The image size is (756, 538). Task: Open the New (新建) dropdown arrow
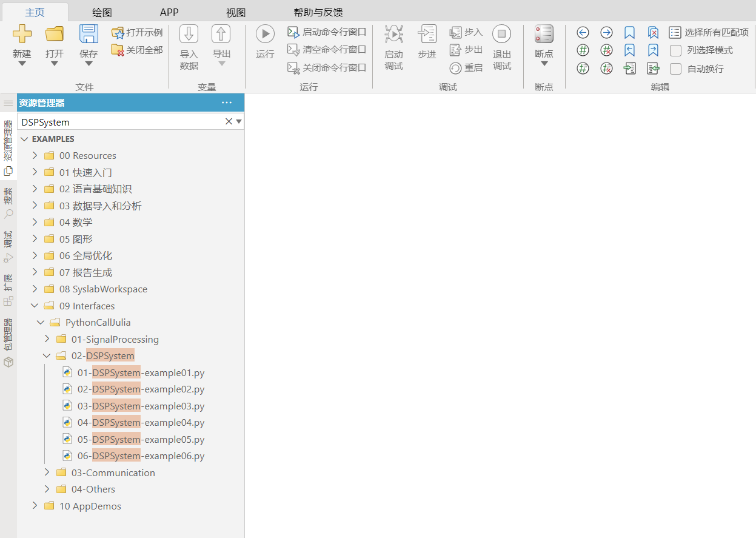point(22,64)
